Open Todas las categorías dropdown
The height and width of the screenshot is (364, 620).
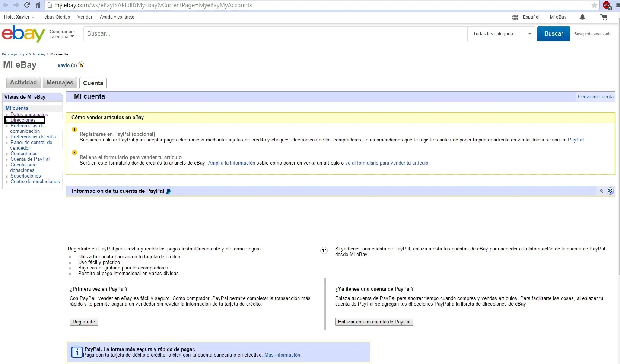[502, 34]
